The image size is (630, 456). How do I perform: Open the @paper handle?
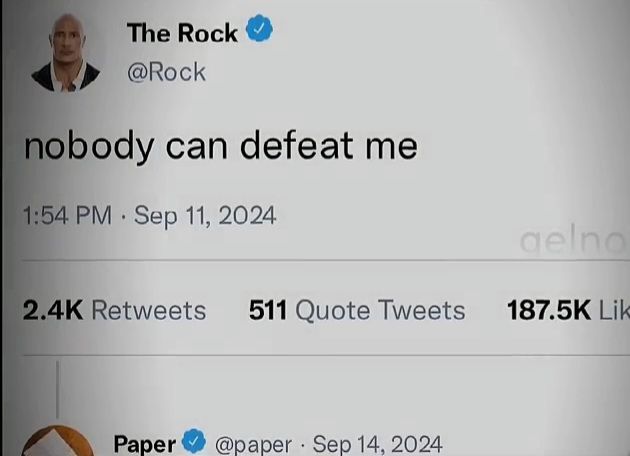coord(253,445)
